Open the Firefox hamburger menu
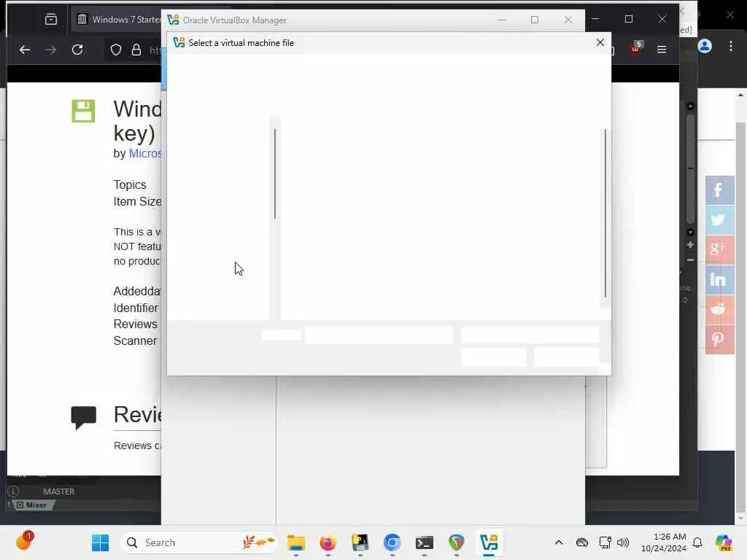This screenshot has height=560, width=747. pos(662,49)
